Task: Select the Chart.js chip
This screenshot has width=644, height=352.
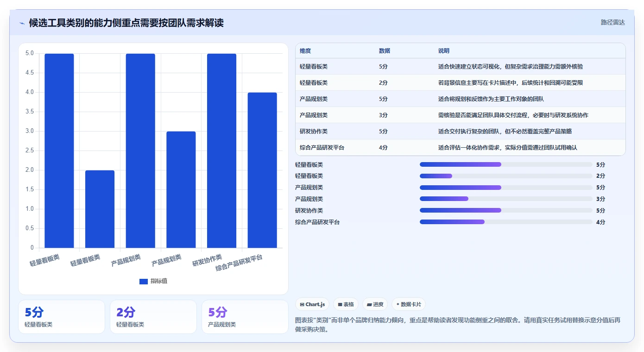Action: 312,304
